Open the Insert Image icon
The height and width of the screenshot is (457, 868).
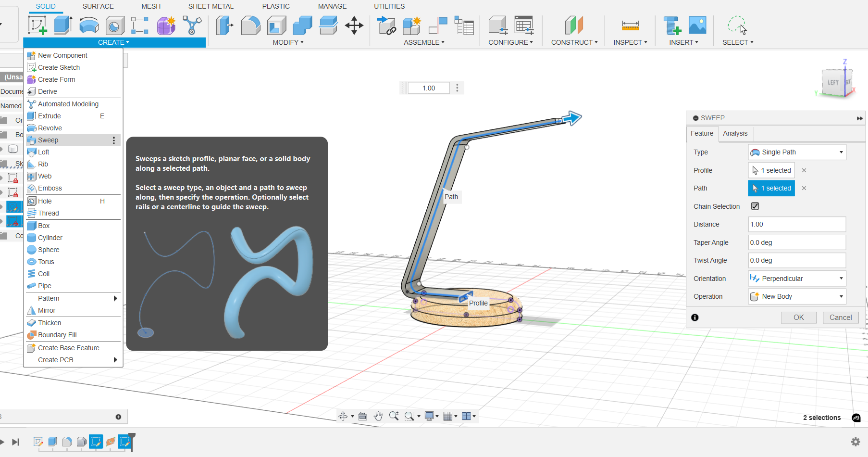(x=697, y=25)
